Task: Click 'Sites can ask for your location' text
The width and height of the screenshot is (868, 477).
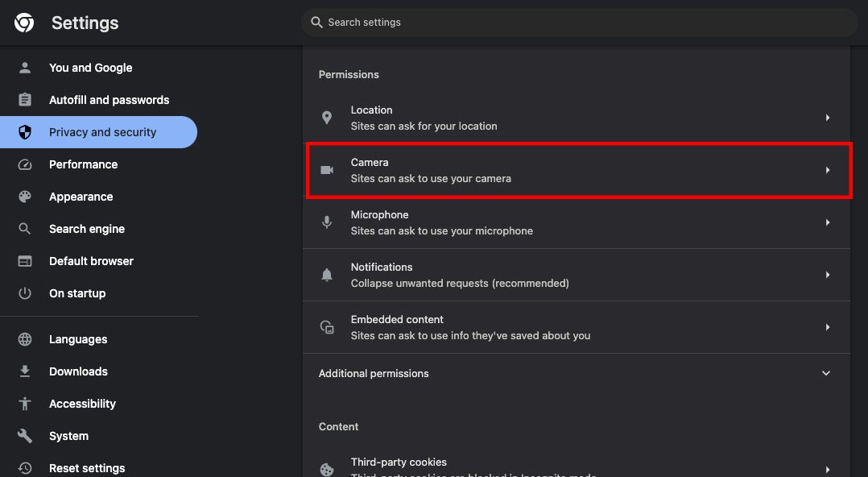Action: pos(424,127)
